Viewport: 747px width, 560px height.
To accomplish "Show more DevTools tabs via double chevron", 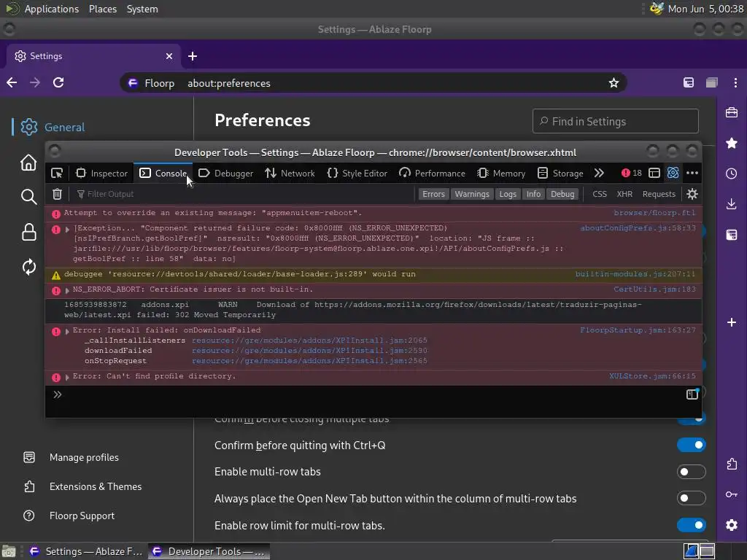I will 599,174.
